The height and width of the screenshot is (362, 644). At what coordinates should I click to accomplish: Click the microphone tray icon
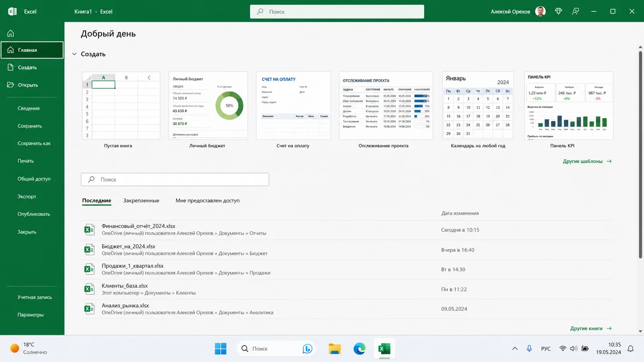529,349
